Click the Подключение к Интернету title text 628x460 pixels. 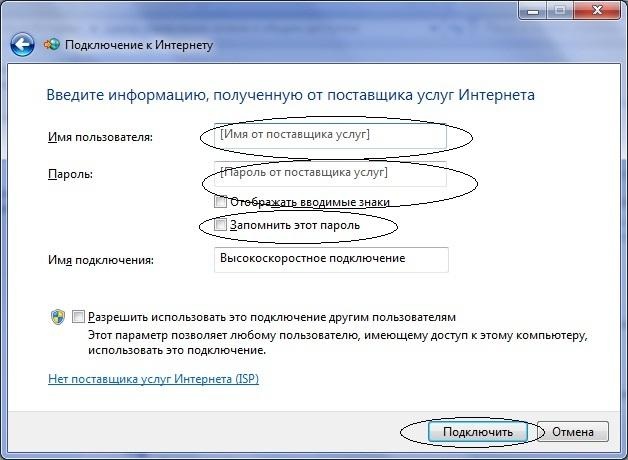click(139, 45)
